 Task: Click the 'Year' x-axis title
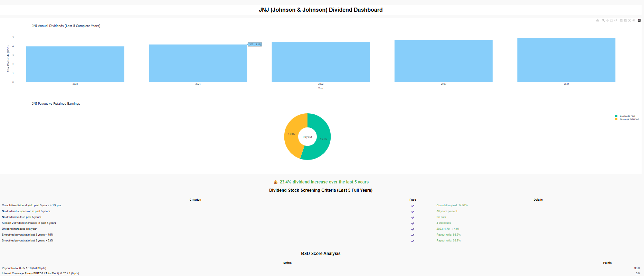321,88
